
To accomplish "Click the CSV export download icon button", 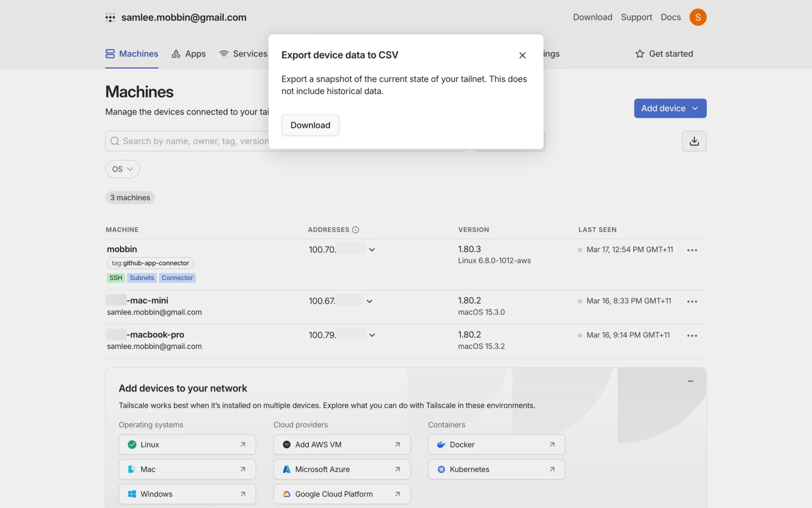I will (x=694, y=141).
